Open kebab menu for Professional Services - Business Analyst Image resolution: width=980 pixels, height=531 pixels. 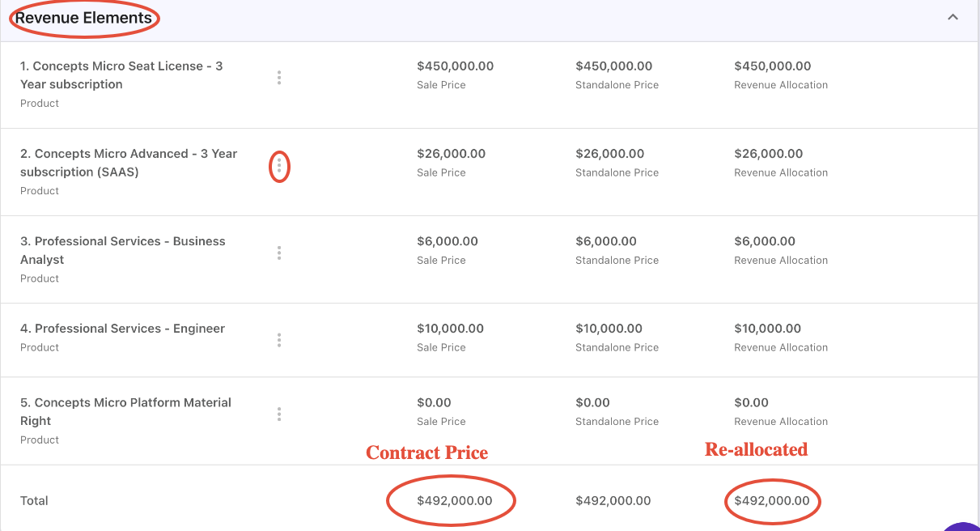point(279,253)
